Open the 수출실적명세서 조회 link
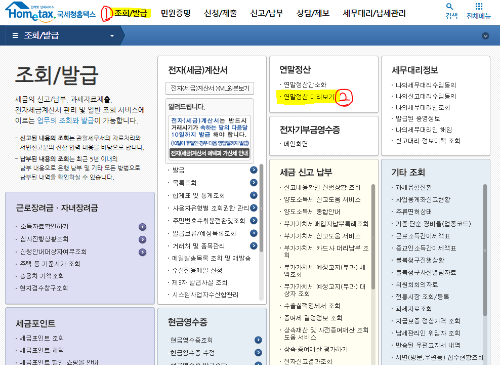 tap(312, 306)
